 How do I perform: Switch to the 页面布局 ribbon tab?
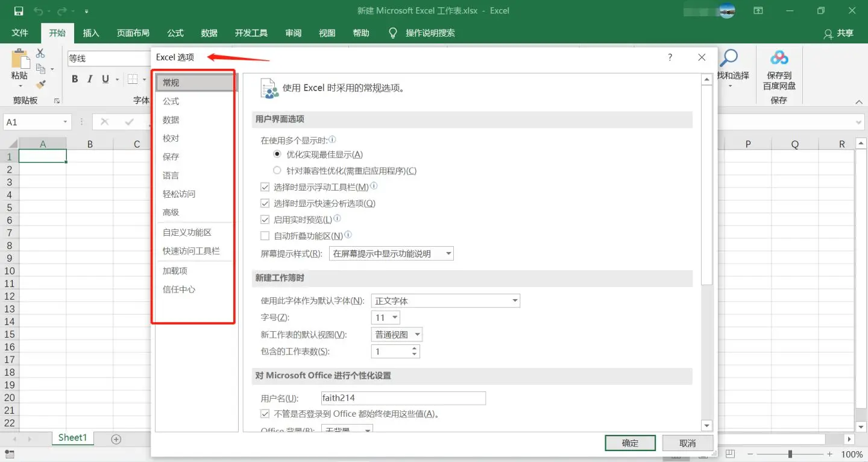133,33
